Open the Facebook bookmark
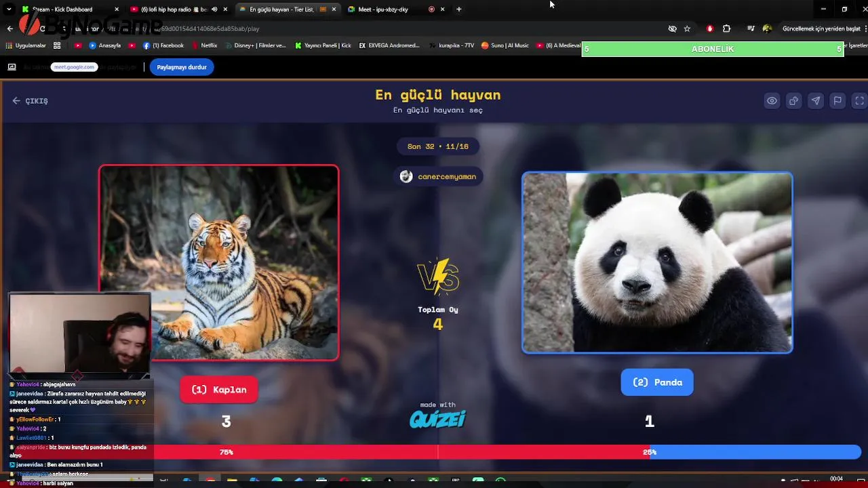Screen dimensions: 868x488 point(163,45)
